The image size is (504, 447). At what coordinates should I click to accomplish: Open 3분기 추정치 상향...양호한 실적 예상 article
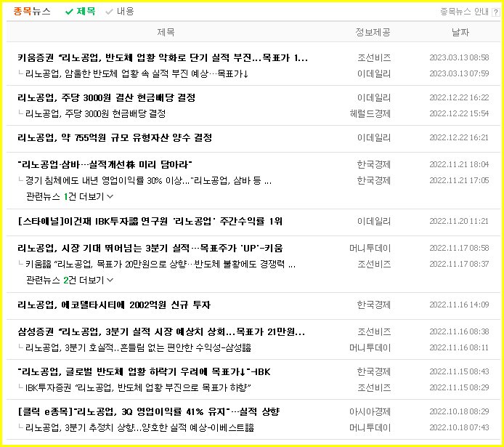pyautogui.click(x=139, y=427)
